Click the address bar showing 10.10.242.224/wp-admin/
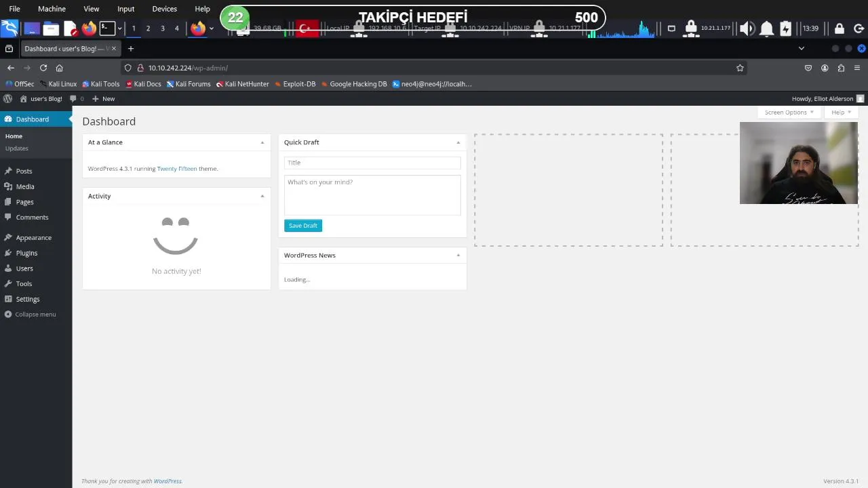 coord(434,68)
